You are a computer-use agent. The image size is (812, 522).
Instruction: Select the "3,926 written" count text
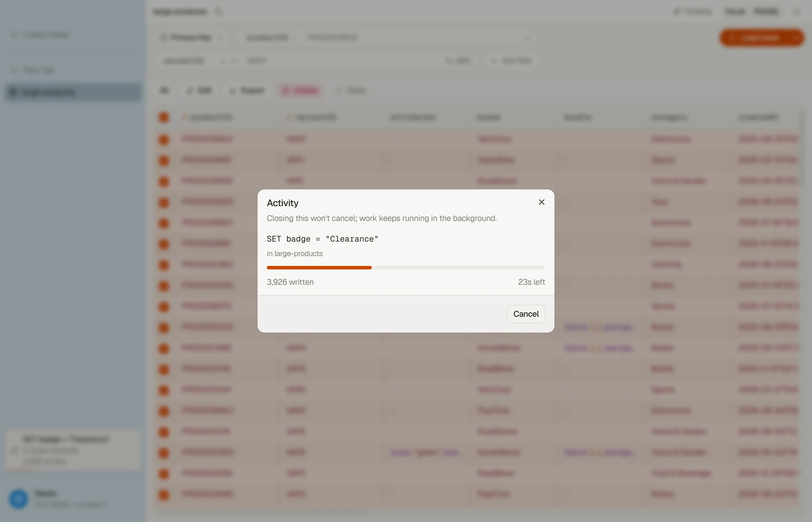click(290, 282)
